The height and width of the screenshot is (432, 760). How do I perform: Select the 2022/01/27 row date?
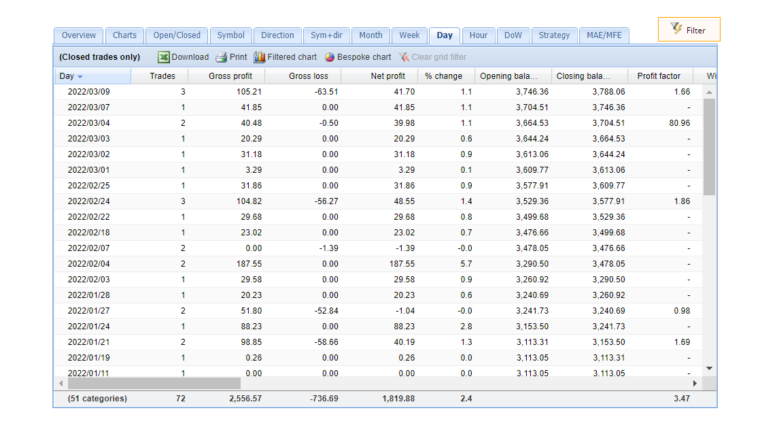pyautogui.click(x=89, y=311)
